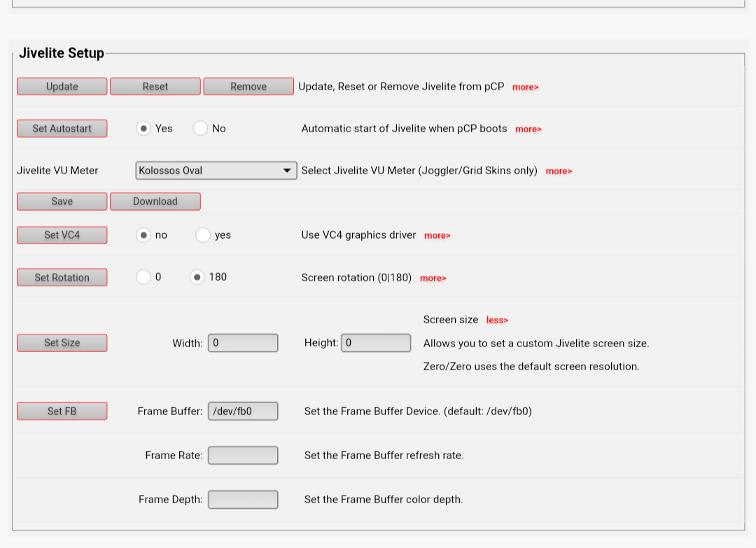This screenshot has width=756, height=548.
Task: Select No for Jivelite autostart
Action: [200, 129]
